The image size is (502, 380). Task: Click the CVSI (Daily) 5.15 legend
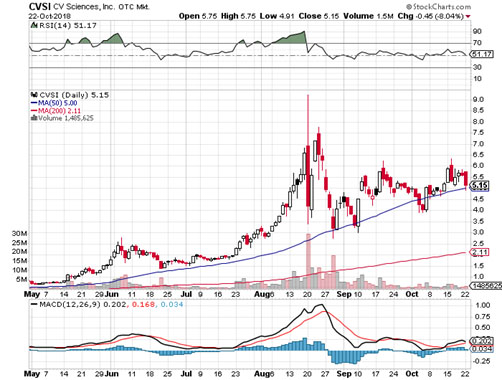pos(74,95)
